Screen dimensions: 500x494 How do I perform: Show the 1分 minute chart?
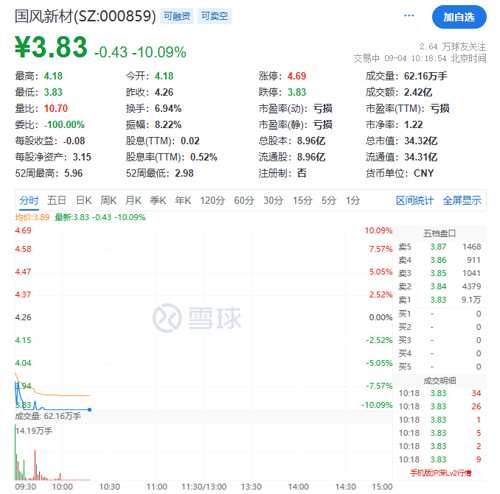(x=352, y=200)
